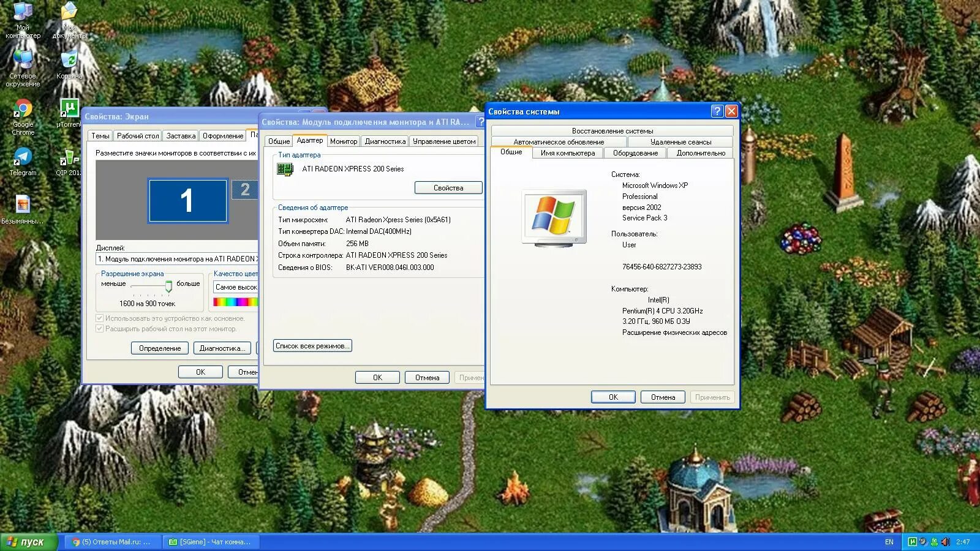
Task: Click the Пуск Start button
Action: [28, 542]
